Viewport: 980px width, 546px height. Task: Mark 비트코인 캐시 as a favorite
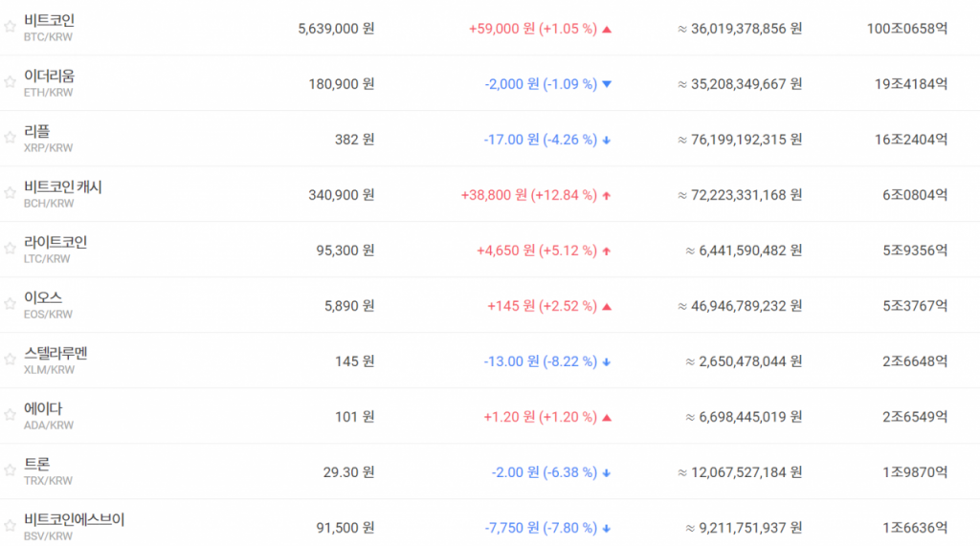click(x=10, y=194)
